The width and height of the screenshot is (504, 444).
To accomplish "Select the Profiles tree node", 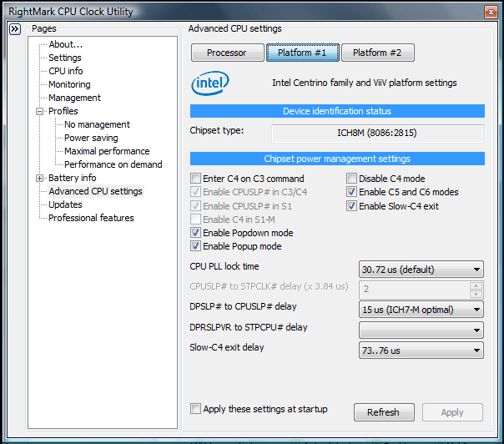I will tap(63, 111).
